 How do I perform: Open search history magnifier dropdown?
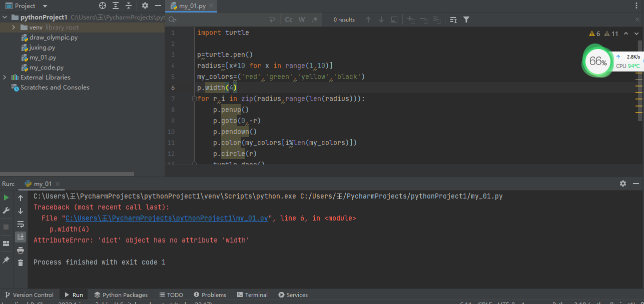click(173, 19)
